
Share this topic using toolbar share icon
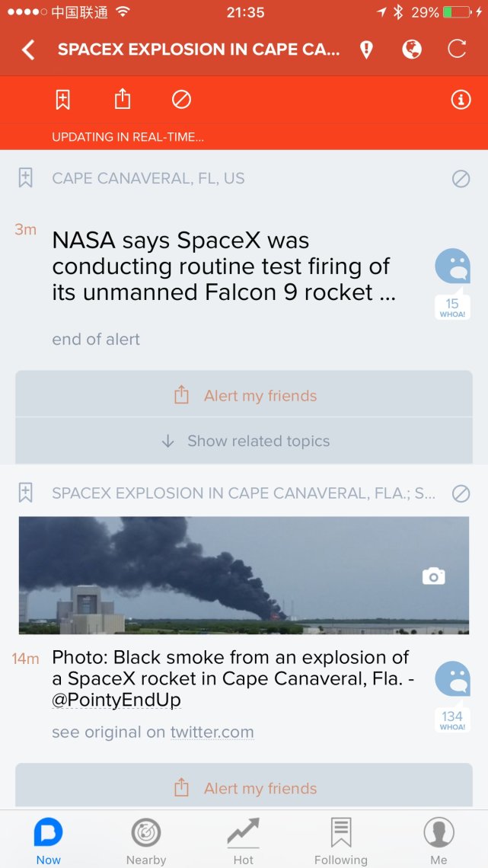tap(123, 100)
